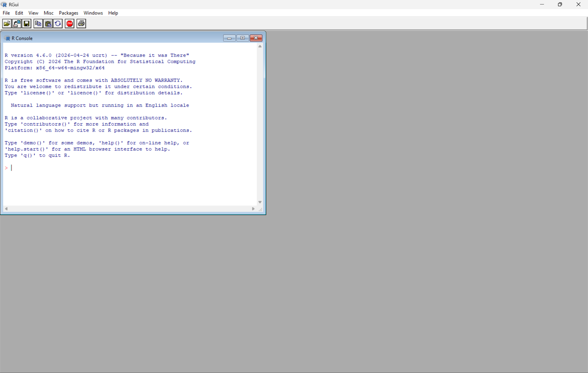Click the 'contributors()' information line
Image resolution: width=588 pixels, height=373 pixels.
tap(77, 124)
